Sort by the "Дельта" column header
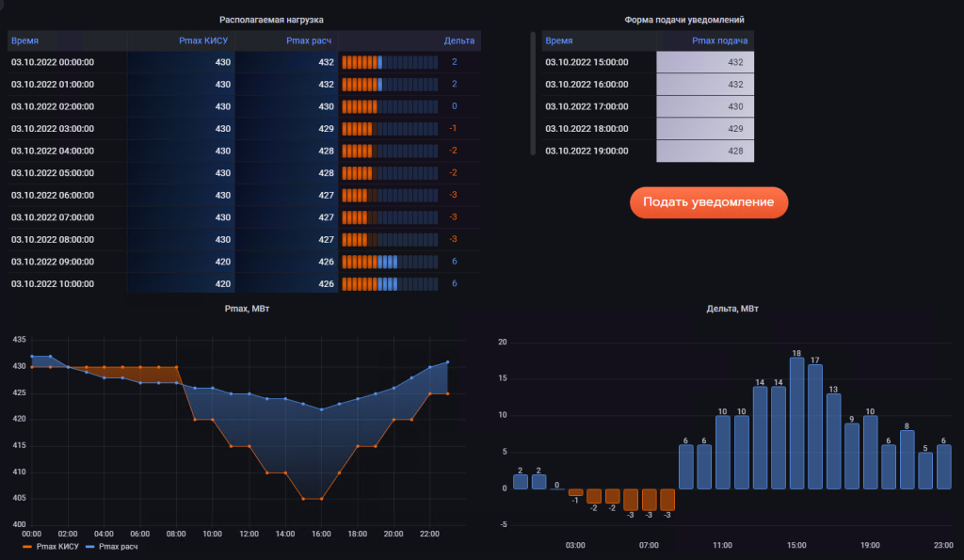 coord(459,40)
